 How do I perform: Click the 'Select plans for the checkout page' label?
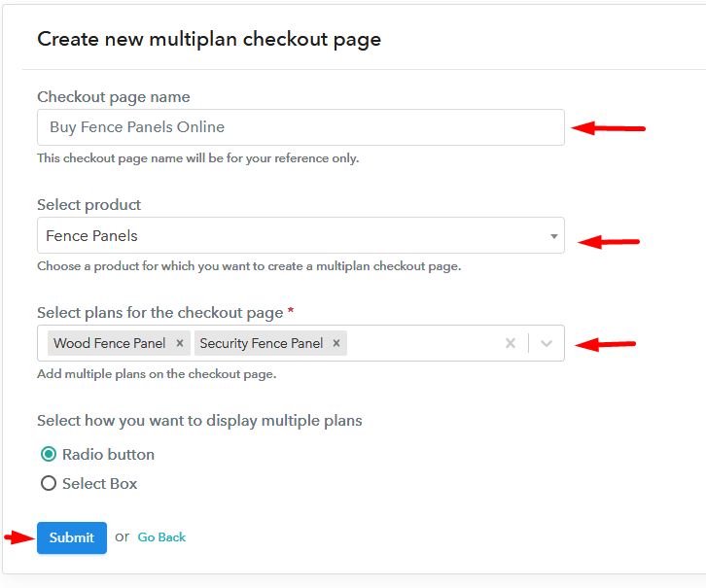tap(160, 313)
